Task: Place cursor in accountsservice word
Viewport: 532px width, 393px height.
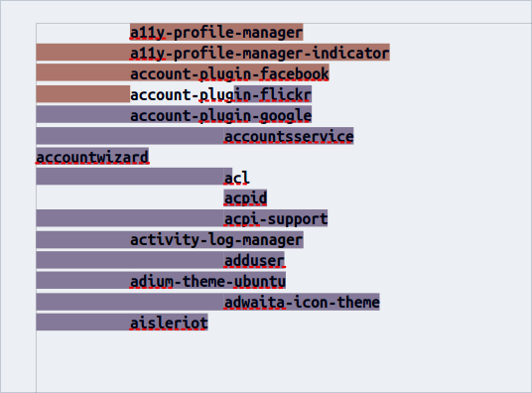Action: click(289, 136)
